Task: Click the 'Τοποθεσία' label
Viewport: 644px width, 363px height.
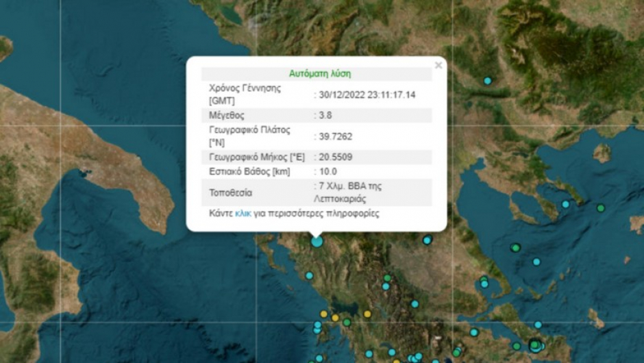Action: tap(230, 192)
